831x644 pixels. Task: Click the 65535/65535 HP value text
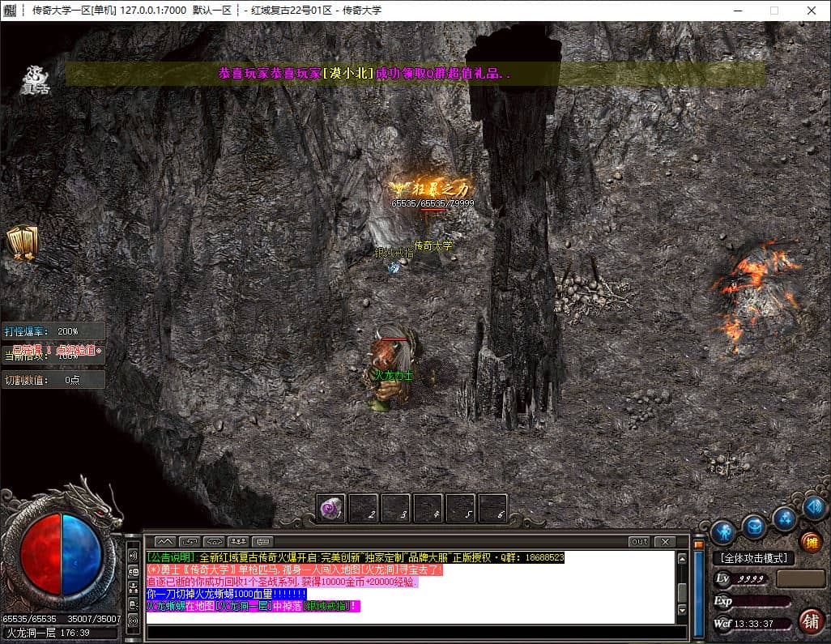[x=30, y=619]
